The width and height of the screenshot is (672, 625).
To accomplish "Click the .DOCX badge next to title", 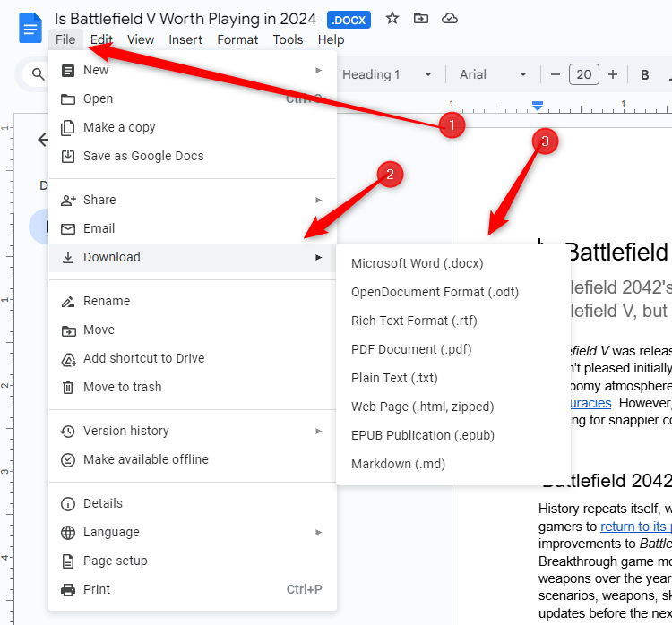I will [349, 20].
